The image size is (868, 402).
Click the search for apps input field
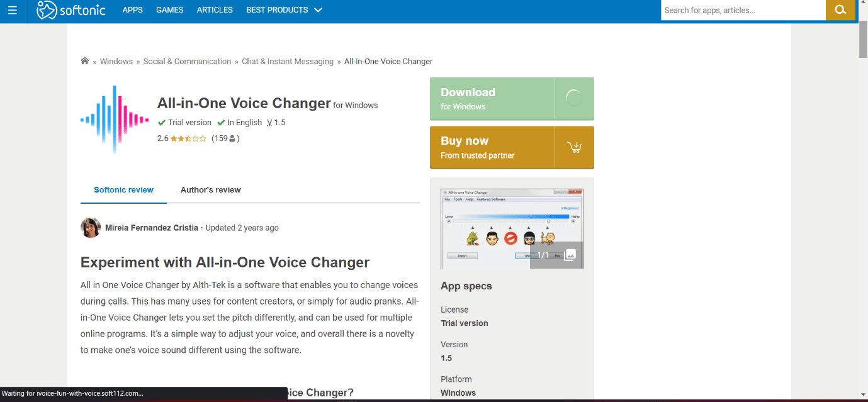pyautogui.click(x=743, y=10)
